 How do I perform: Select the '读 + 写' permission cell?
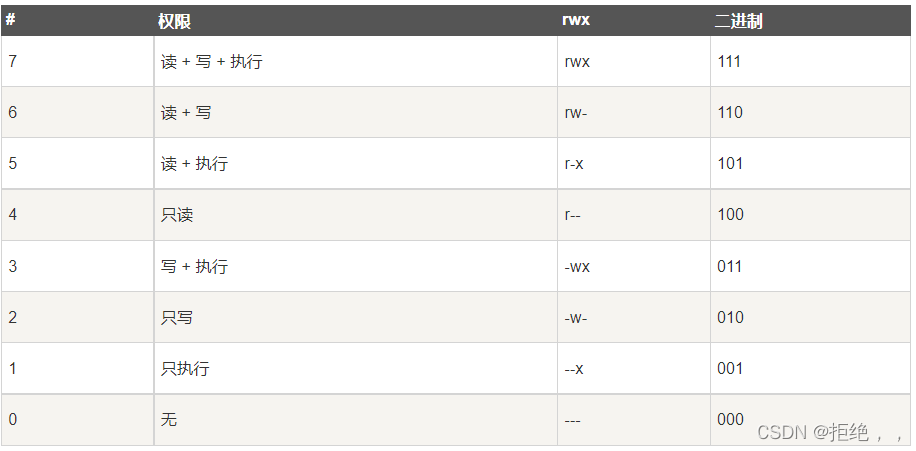coord(186,113)
